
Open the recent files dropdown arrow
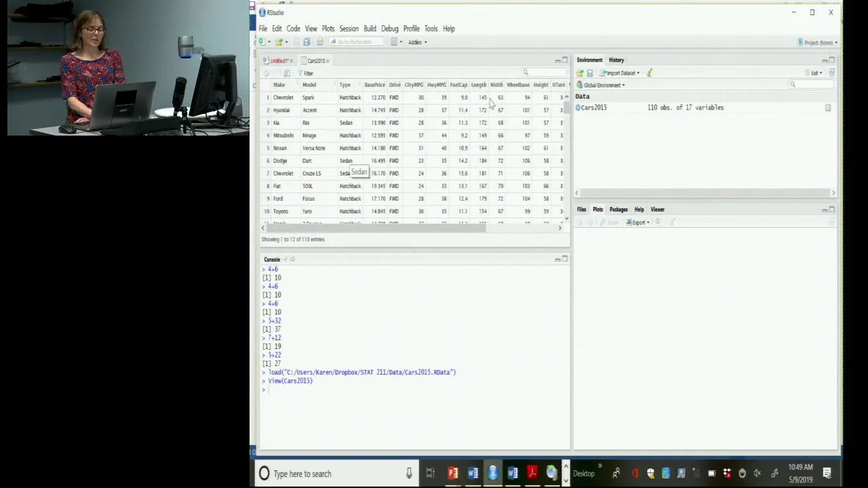point(286,42)
